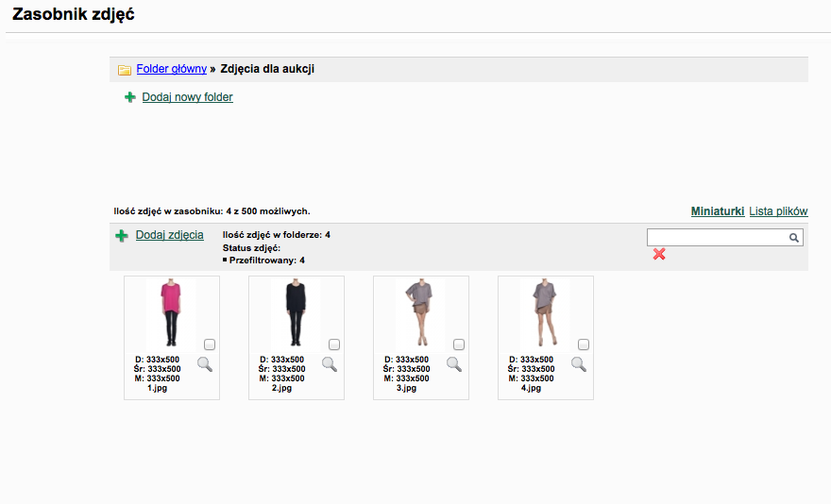Switch to Miniaturki view
Screen dimensions: 831x504
(718, 211)
